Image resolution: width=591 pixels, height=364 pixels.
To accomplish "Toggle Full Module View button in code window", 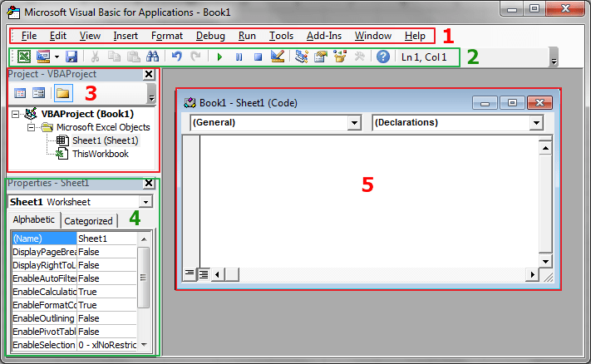I will click(x=204, y=274).
